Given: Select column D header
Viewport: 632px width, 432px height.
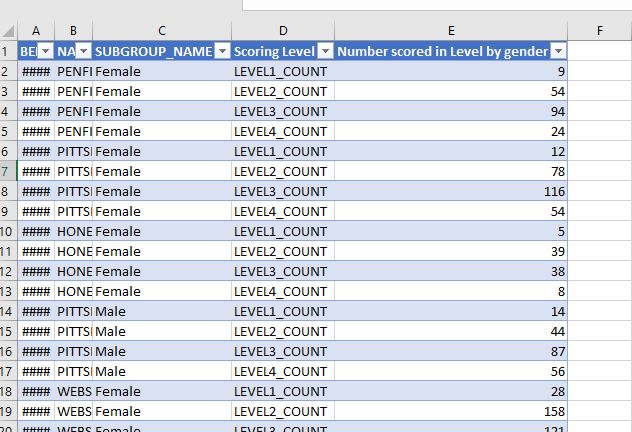Looking at the screenshot, I should pos(283,31).
